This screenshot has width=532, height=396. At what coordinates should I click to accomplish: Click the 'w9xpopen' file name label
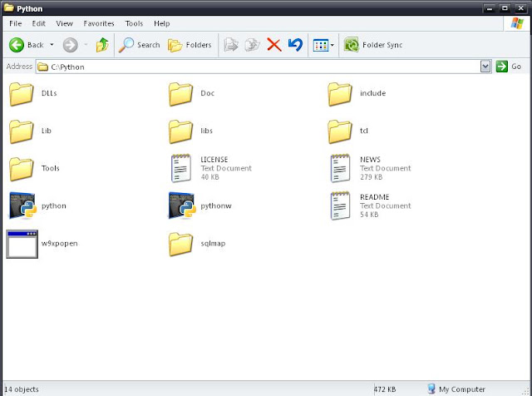(x=59, y=244)
